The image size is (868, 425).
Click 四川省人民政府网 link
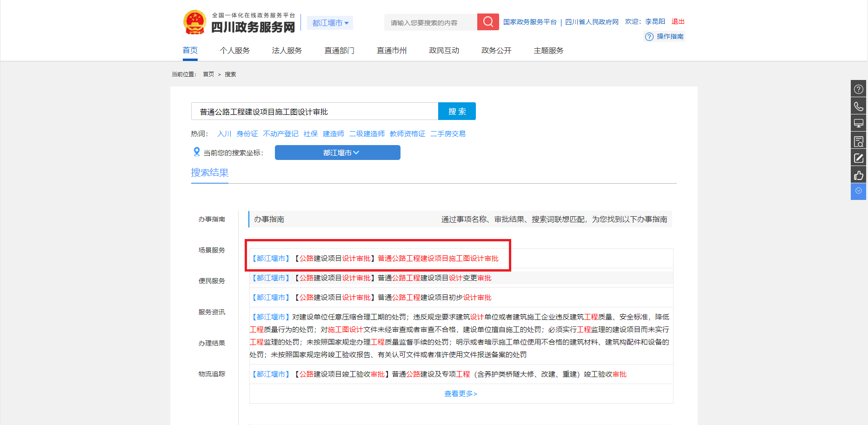click(x=592, y=22)
